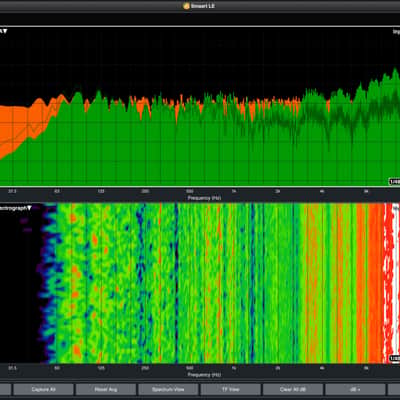Click the dB + button
The image size is (400, 400).
pyautogui.click(x=355, y=389)
